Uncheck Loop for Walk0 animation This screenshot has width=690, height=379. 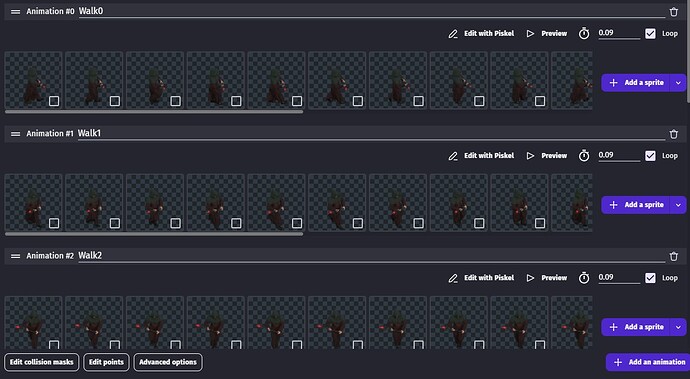[650, 34]
